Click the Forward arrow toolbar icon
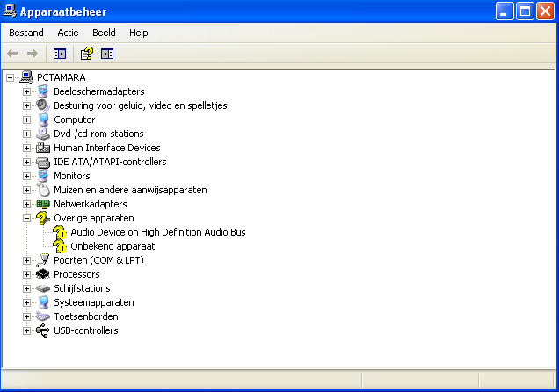 (x=33, y=54)
